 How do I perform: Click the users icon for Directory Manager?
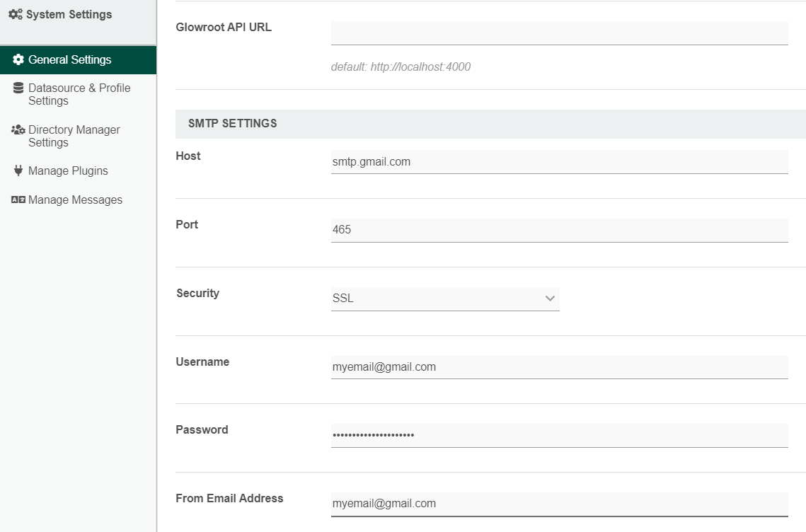18,130
